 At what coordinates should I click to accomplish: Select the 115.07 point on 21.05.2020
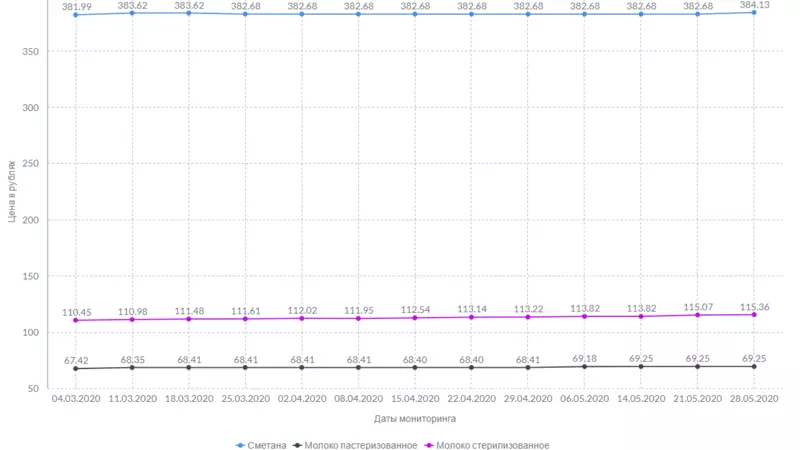[x=698, y=315]
